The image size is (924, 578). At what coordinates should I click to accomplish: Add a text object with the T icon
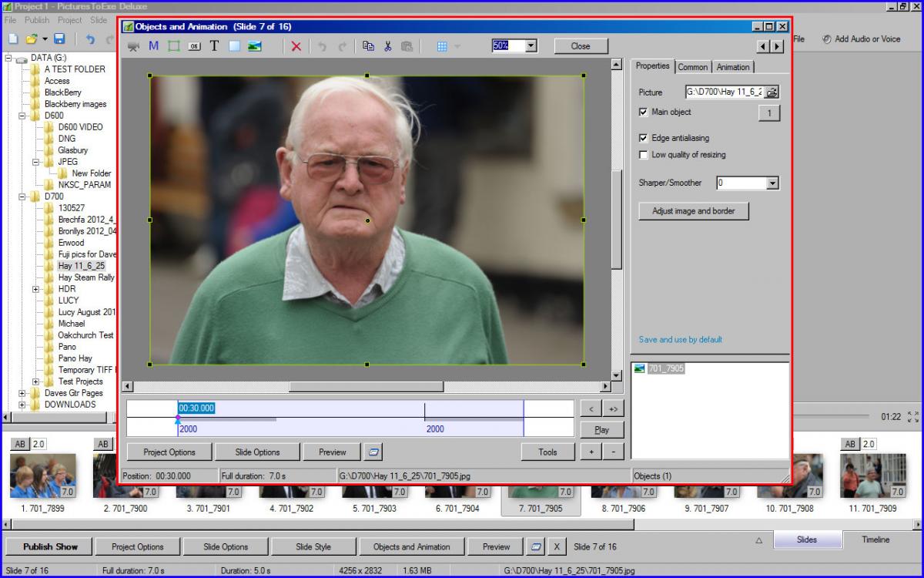coord(214,46)
